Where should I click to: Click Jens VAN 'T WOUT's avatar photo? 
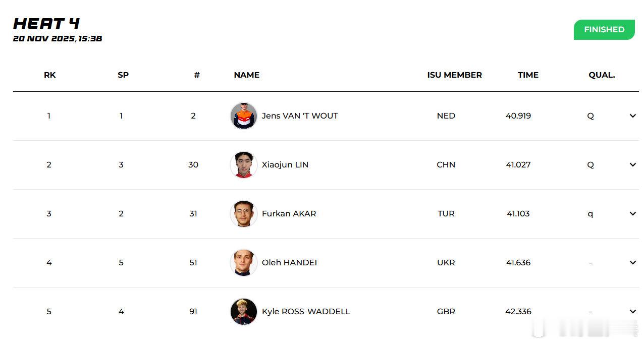[243, 116]
